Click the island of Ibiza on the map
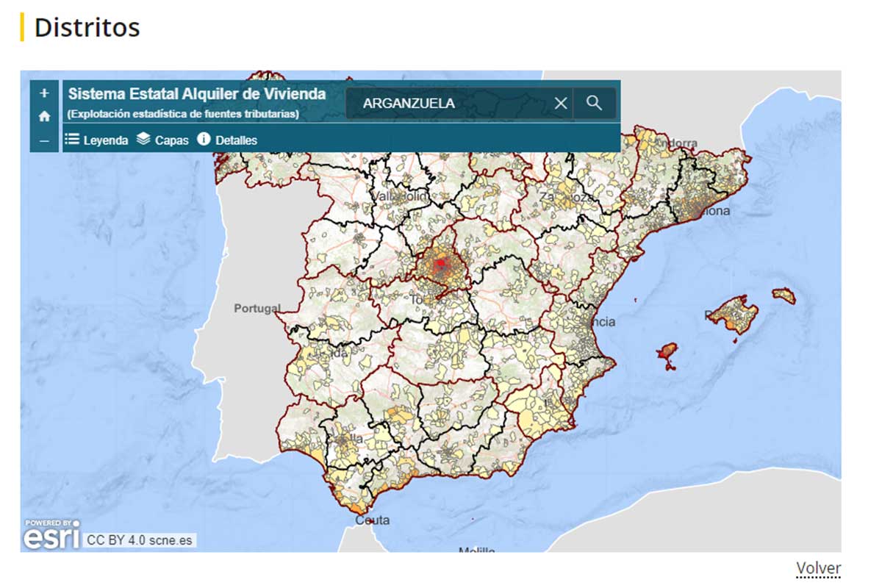The width and height of the screenshot is (882, 588). coord(667,354)
